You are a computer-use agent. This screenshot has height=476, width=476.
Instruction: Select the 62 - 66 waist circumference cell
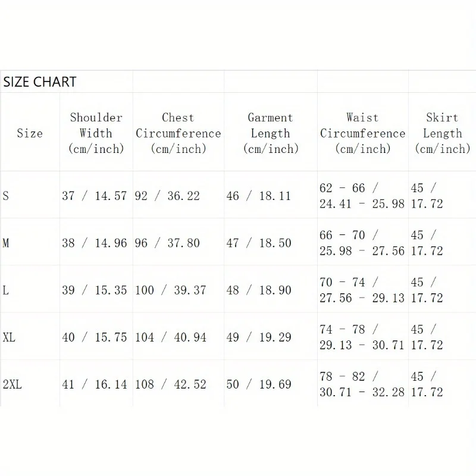coord(362,196)
